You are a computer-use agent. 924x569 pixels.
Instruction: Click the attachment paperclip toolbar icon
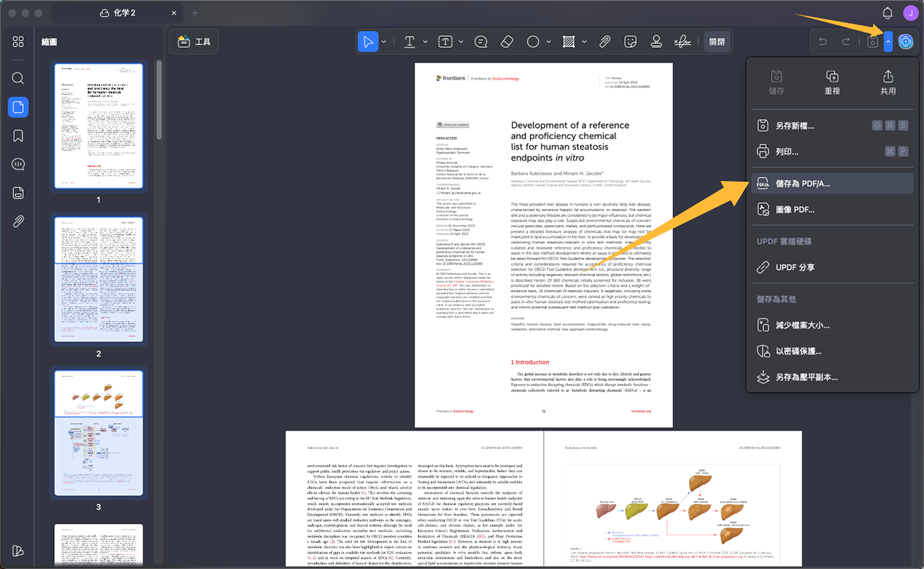point(605,42)
